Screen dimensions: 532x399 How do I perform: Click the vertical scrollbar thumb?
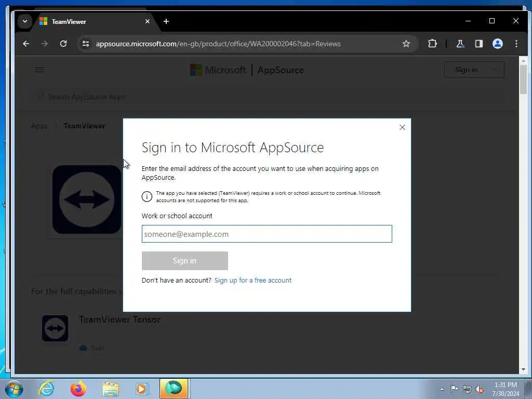(523, 79)
